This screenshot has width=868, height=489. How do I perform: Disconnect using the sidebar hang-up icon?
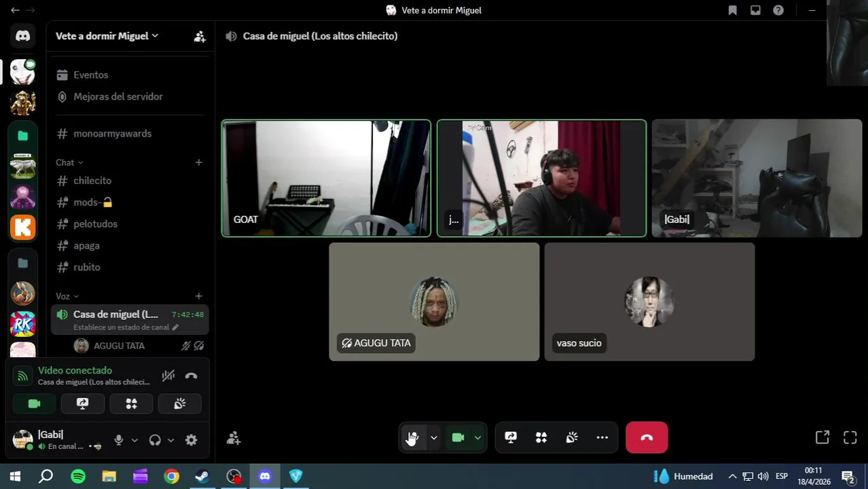[192, 376]
